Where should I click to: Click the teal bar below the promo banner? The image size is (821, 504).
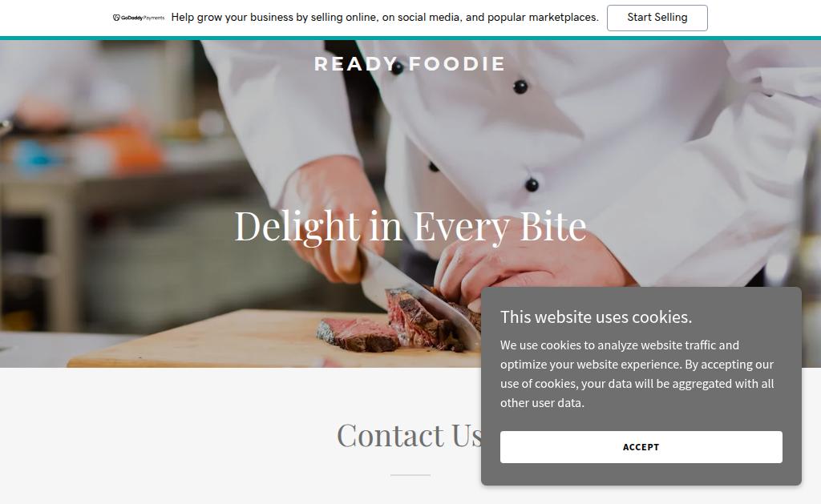coord(410,38)
